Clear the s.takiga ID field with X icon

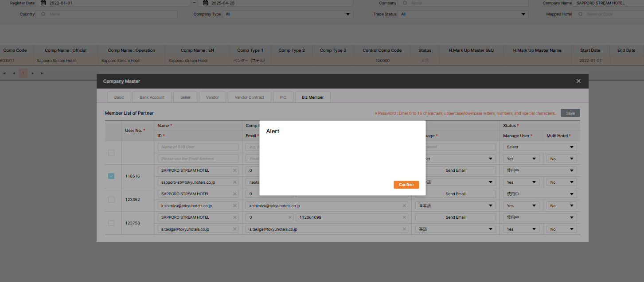(234, 229)
